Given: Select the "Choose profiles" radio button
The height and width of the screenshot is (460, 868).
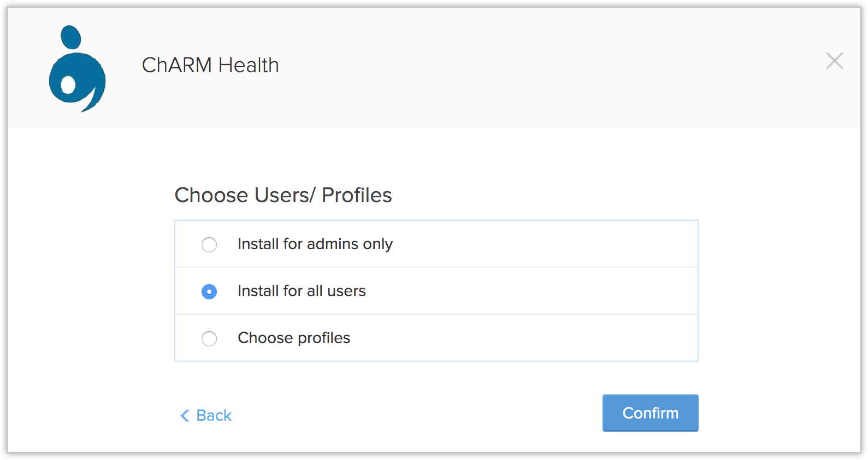Looking at the screenshot, I should click(x=209, y=339).
